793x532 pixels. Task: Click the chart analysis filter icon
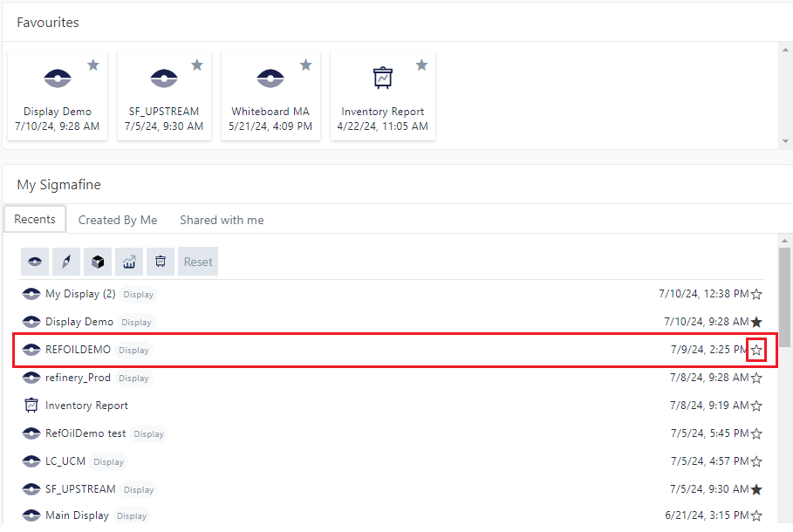click(x=129, y=262)
